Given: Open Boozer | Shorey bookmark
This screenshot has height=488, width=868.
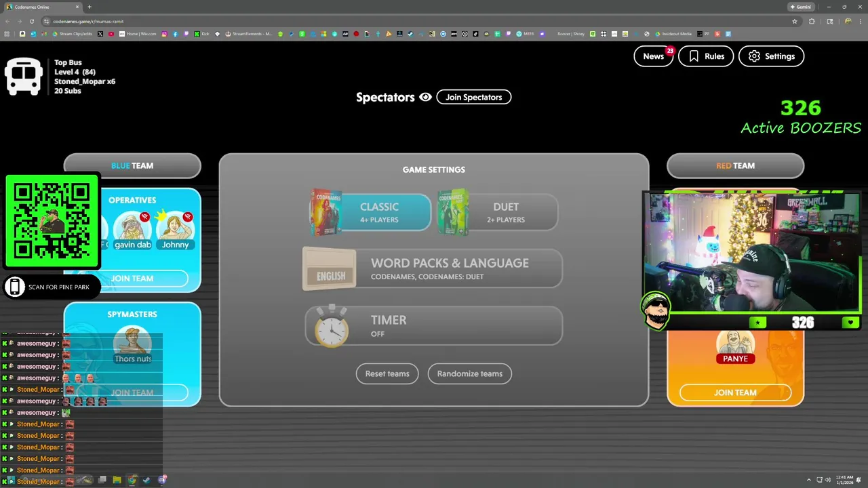Looking at the screenshot, I should pos(571,34).
